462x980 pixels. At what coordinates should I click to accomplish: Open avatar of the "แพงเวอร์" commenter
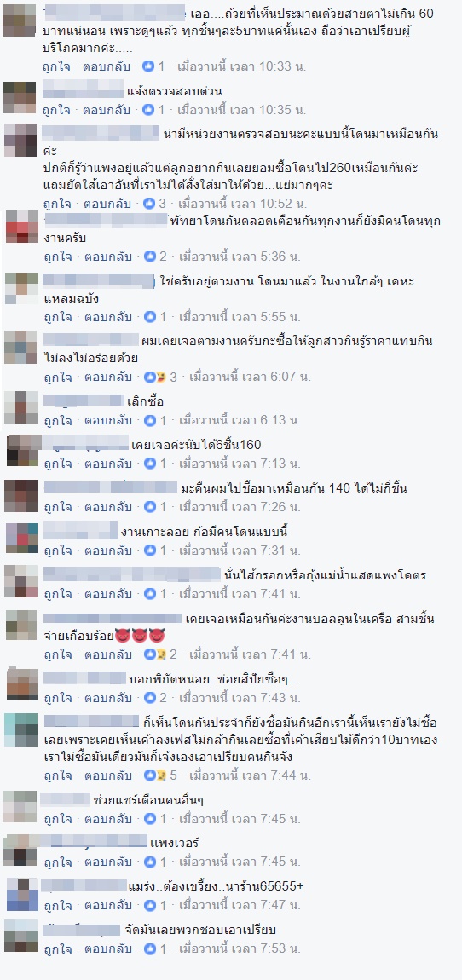pyautogui.click(x=20, y=850)
